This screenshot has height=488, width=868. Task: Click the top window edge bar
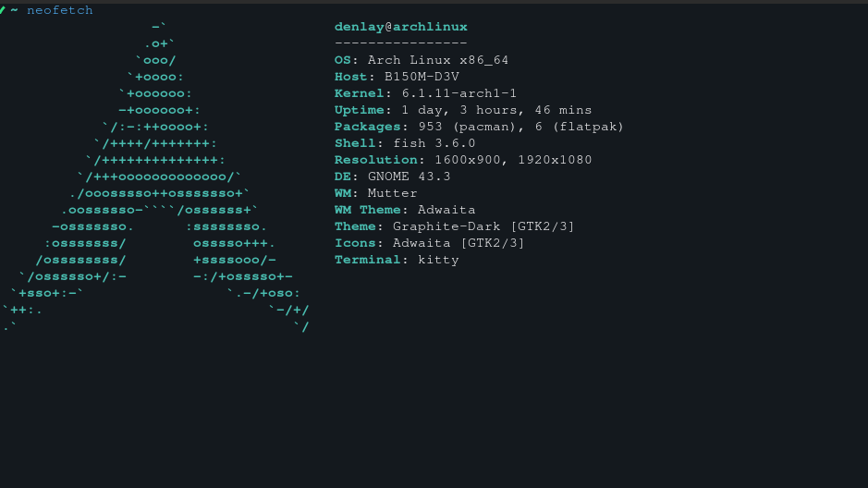(x=434, y=2)
